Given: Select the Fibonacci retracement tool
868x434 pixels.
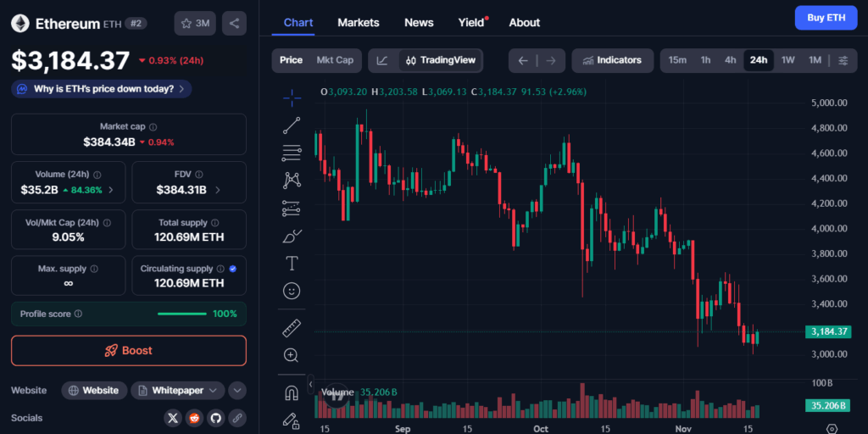Looking at the screenshot, I should [x=292, y=153].
